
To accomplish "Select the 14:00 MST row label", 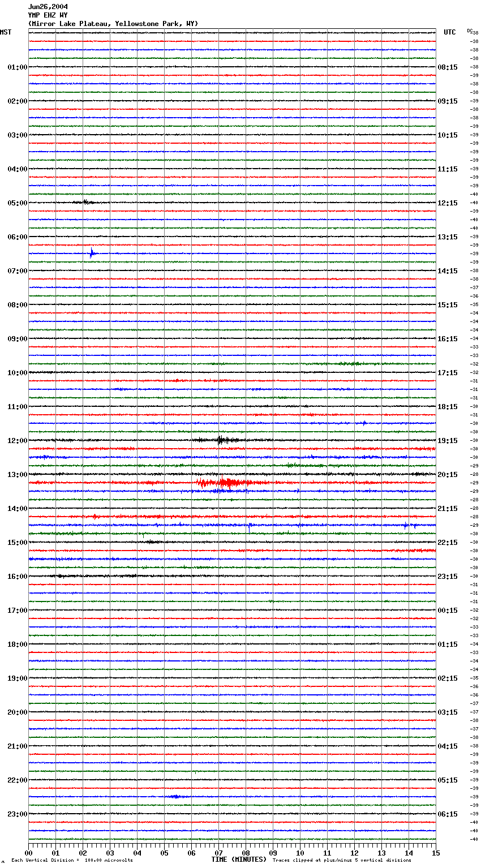I will [x=18, y=509].
